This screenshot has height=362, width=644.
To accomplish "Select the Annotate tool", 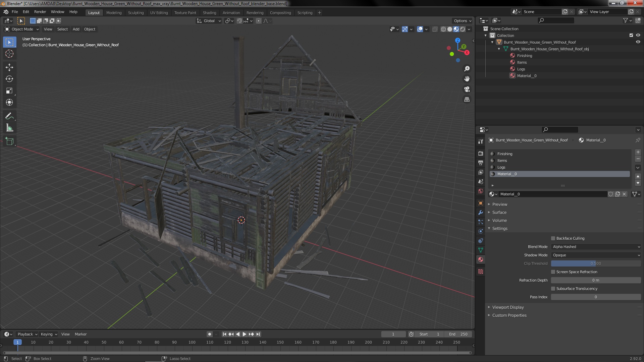I will [9, 116].
